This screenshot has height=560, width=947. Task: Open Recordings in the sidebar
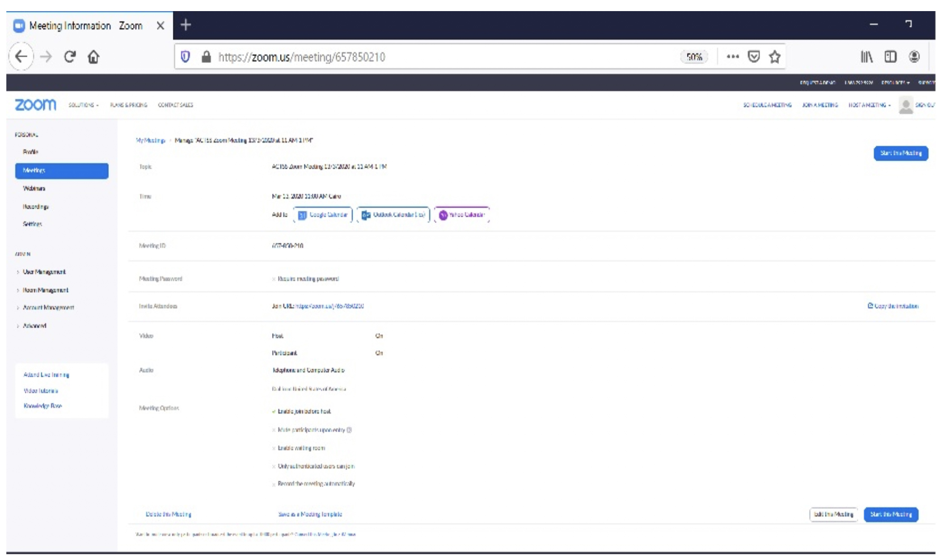(x=35, y=206)
